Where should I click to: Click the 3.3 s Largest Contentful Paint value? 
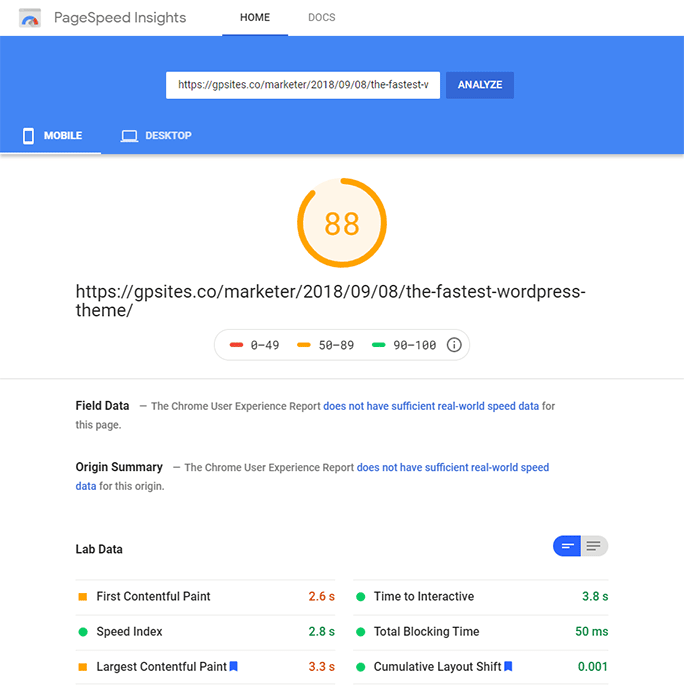[x=321, y=667]
